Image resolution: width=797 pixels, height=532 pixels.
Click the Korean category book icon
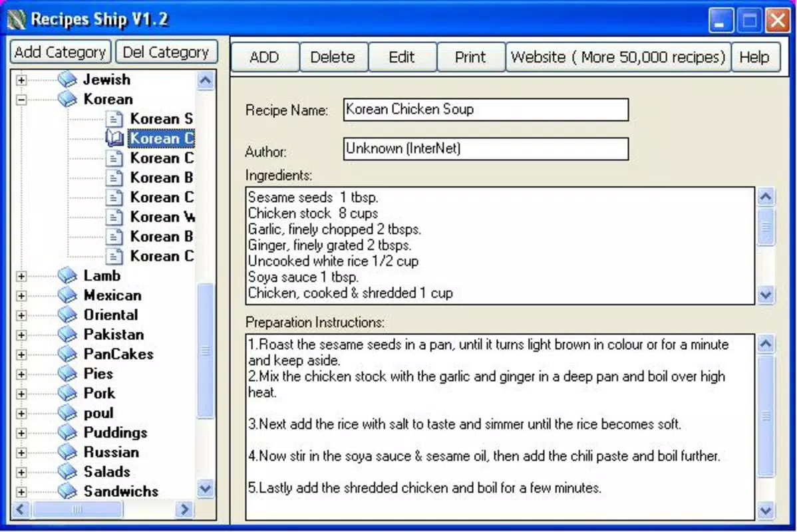pyautogui.click(x=67, y=99)
